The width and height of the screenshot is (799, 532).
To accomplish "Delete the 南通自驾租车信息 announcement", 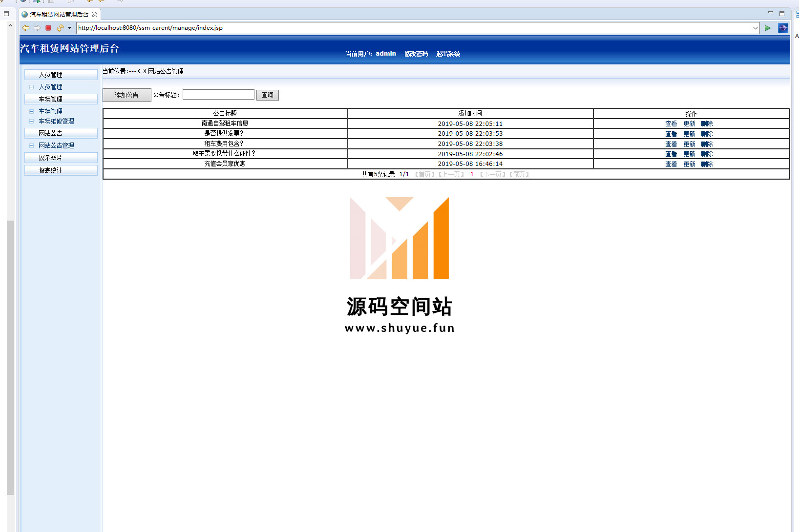I will (707, 124).
